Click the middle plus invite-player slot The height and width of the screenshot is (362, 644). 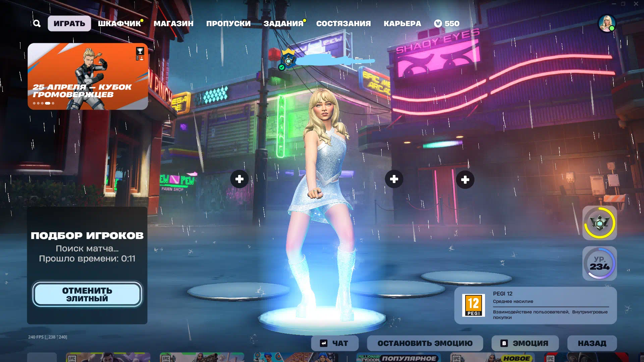[x=394, y=179]
